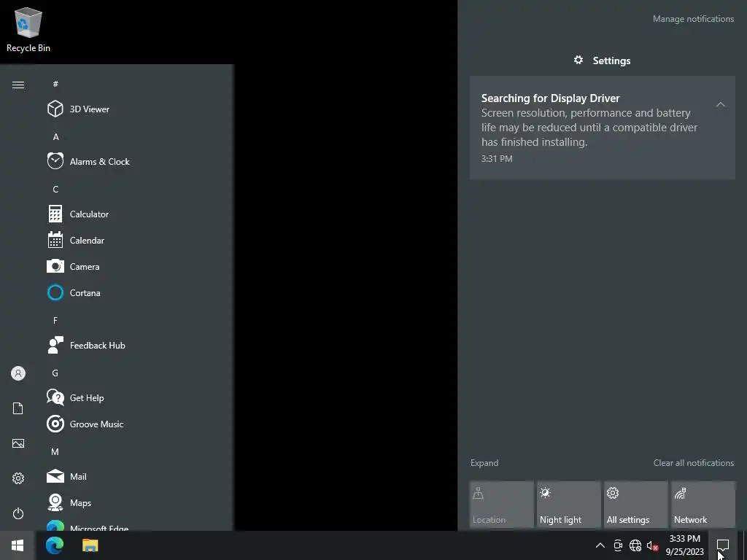Open All settings quick action
Viewport: 747px width, 560px height.
636,505
